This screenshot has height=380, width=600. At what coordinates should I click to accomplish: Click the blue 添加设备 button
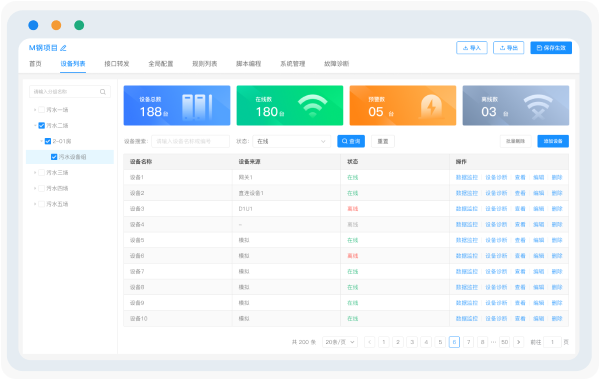(x=553, y=141)
